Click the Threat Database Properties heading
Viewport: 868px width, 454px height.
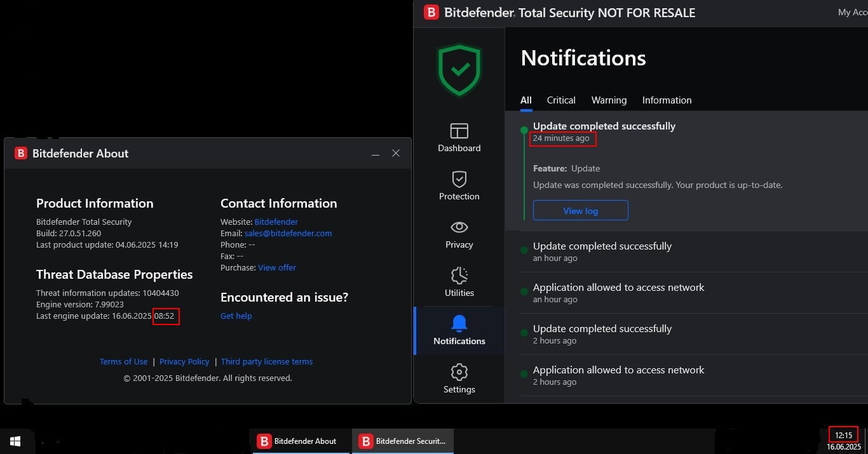point(114,274)
